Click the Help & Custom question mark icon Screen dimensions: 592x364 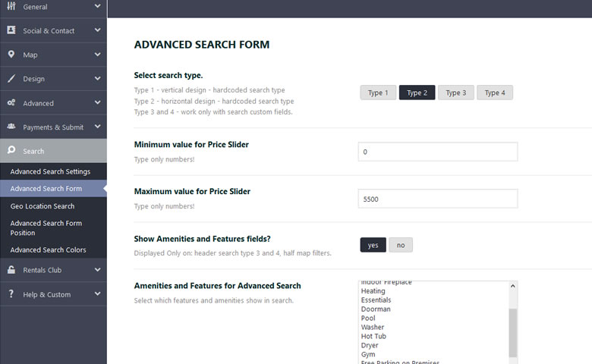pos(11,294)
